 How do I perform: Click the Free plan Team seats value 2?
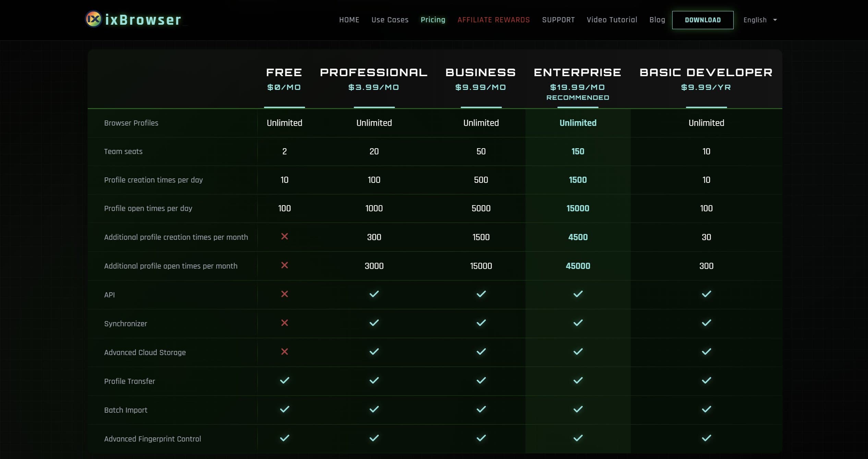click(285, 151)
